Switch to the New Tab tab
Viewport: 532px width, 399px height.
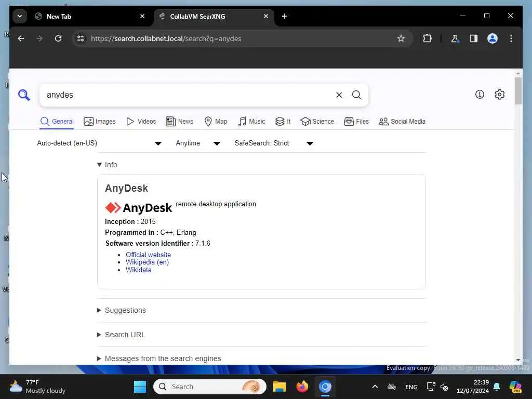coord(90,16)
